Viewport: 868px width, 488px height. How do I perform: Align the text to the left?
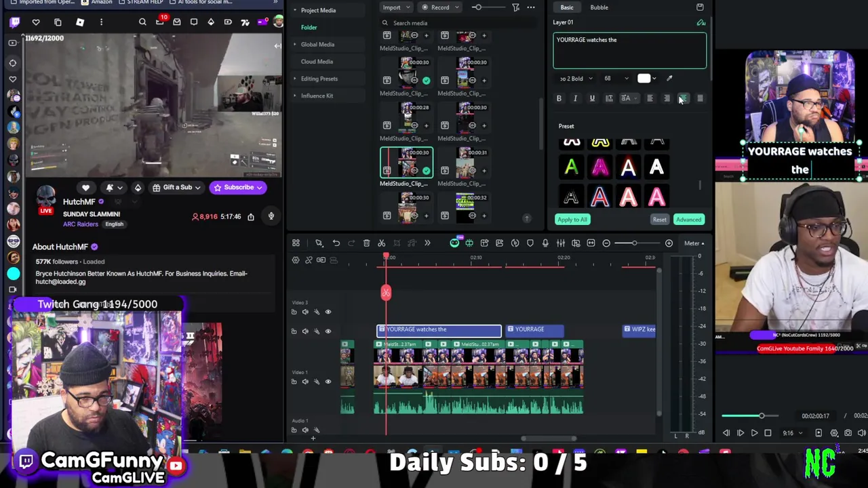(650, 99)
